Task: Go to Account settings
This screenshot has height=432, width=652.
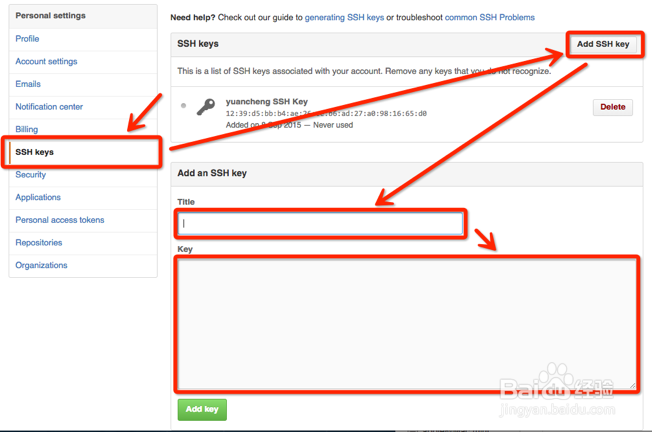Action: (x=46, y=62)
